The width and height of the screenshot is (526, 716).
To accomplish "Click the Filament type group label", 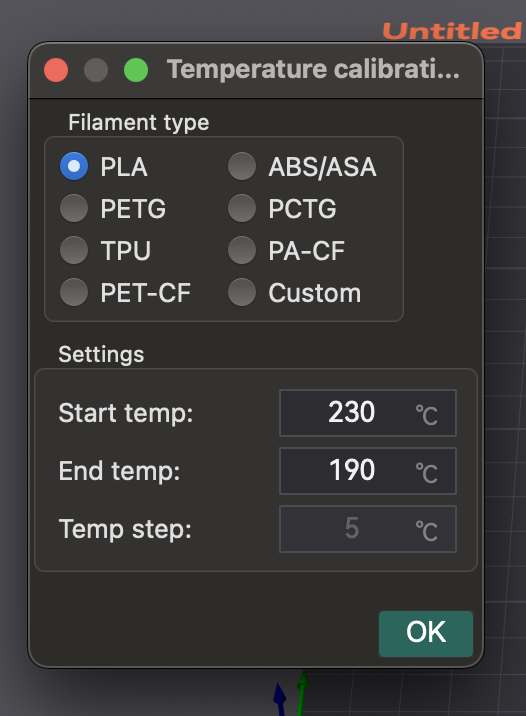I will coord(139,122).
